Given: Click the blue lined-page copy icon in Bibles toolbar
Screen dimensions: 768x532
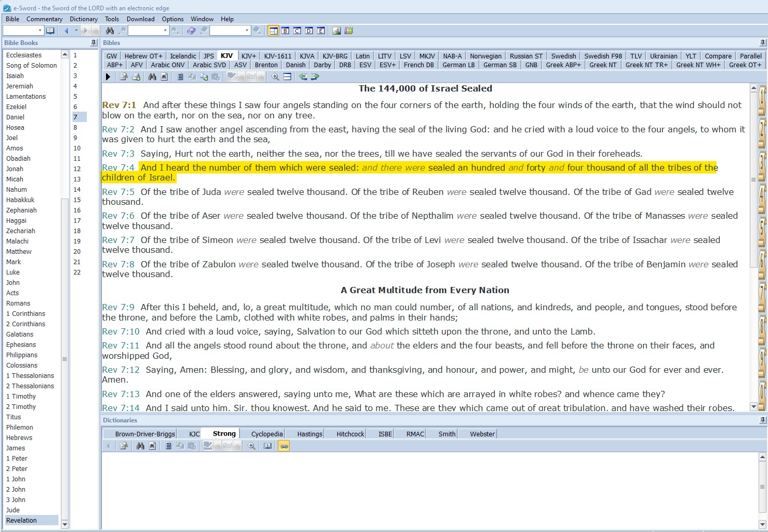Looking at the screenshot, I should (x=180, y=77).
